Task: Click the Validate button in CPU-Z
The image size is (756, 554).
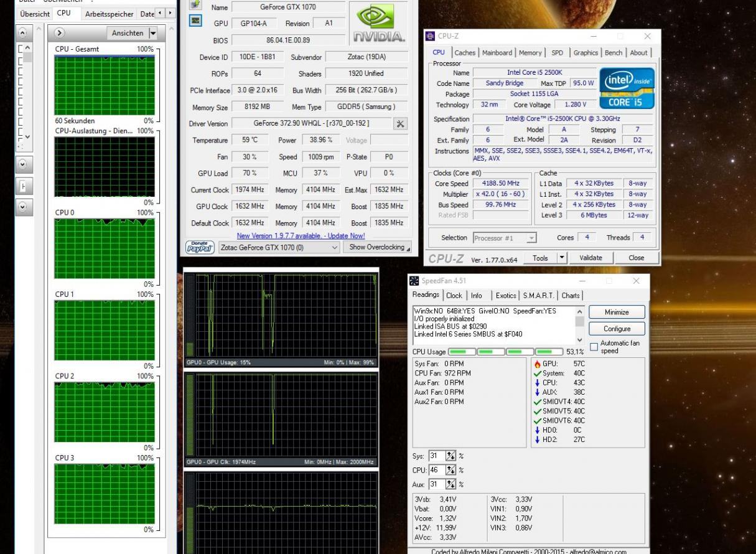Action: tap(590, 258)
